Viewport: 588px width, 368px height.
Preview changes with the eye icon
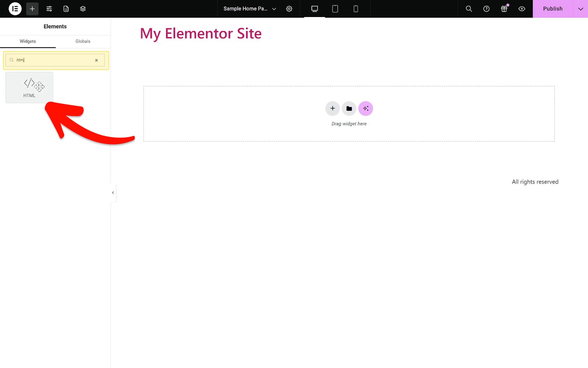(522, 9)
